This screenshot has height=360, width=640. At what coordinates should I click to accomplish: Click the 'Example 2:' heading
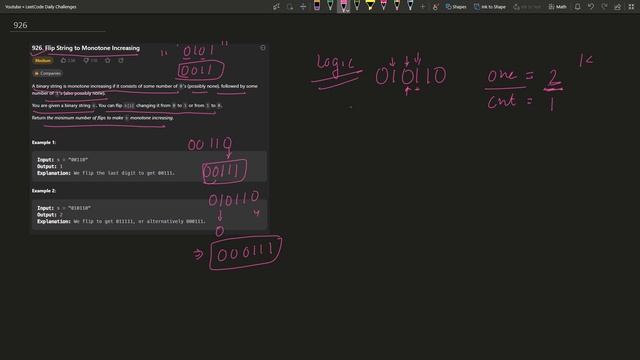point(44,191)
